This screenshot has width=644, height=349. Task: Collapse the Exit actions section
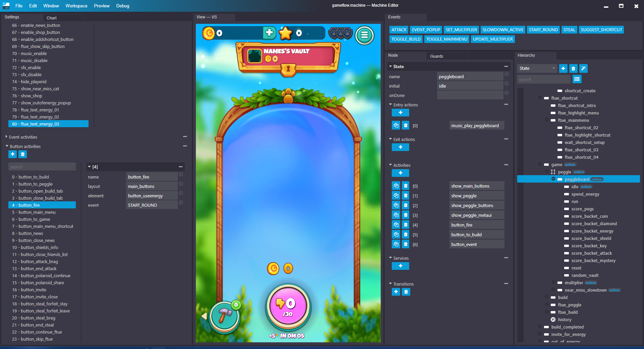click(x=390, y=139)
